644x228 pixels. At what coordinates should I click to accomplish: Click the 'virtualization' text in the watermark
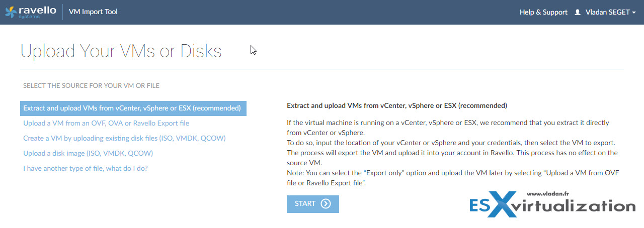pyautogui.click(x=580, y=206)
